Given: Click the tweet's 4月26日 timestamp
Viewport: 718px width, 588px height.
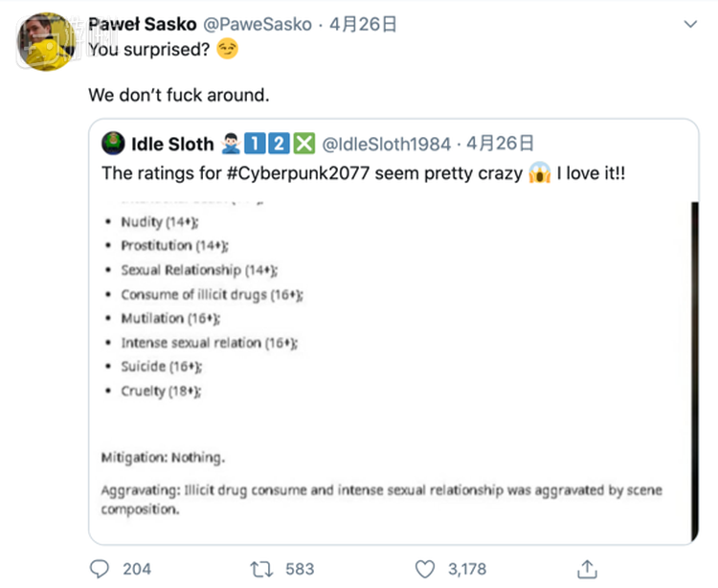Looking at the screenshot, I should coord(363,24).
